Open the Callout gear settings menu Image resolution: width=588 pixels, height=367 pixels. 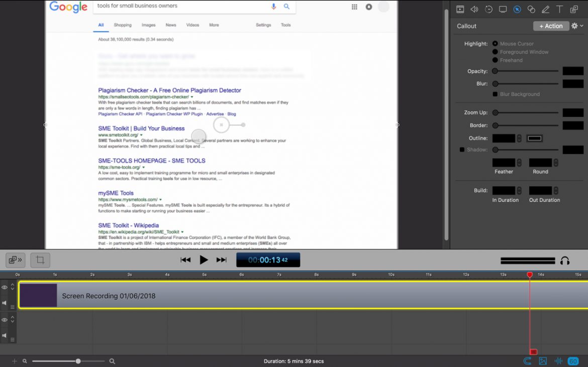coord(577,26)
